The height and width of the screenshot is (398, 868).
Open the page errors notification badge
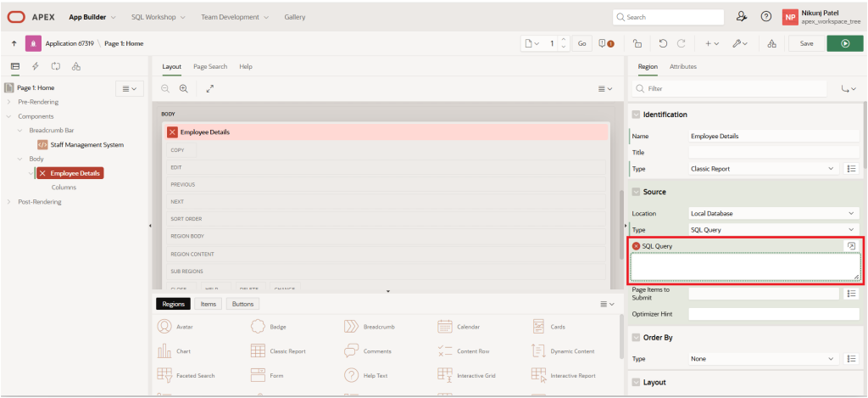point(606,43)
